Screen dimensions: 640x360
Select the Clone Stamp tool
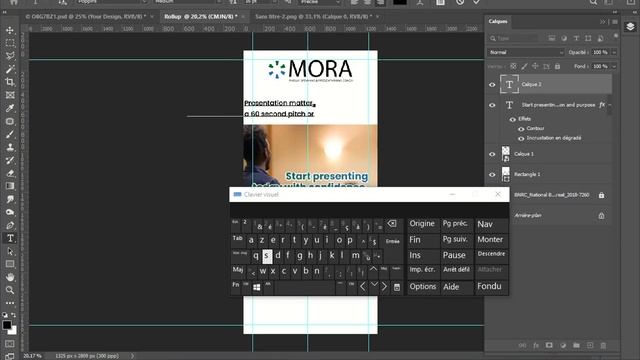coord(10,147)
